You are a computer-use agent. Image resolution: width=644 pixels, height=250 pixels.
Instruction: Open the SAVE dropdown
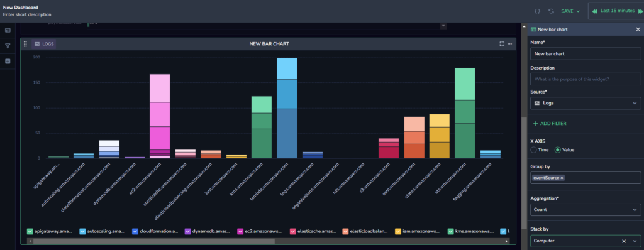pos(570,11)
